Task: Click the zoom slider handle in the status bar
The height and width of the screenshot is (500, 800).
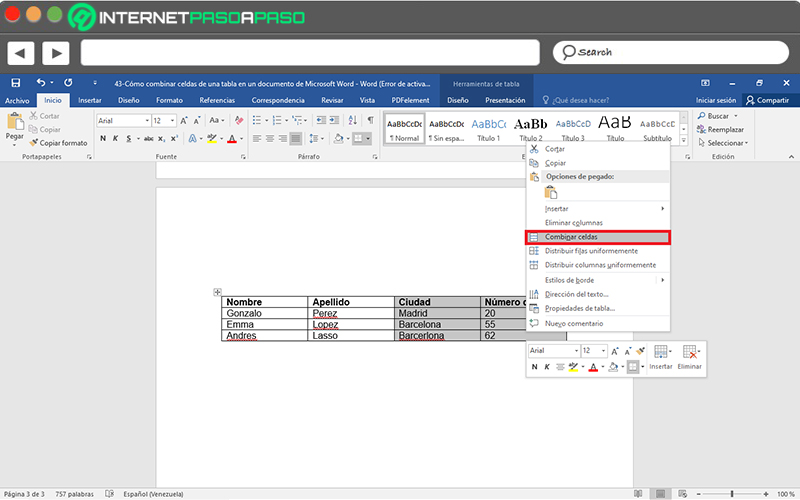Action: tap(732, 494)
